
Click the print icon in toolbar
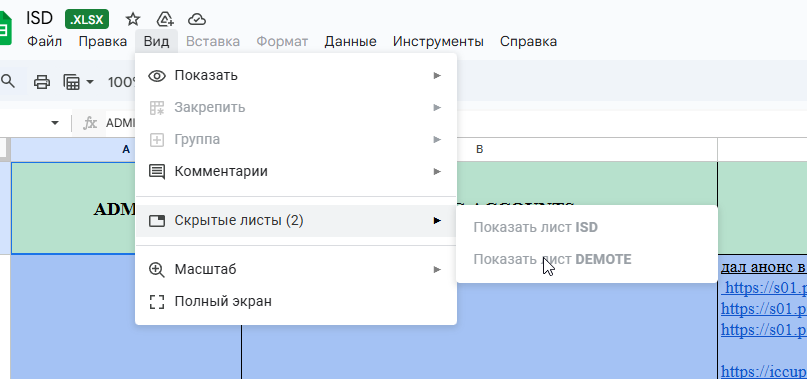[42, 82]
